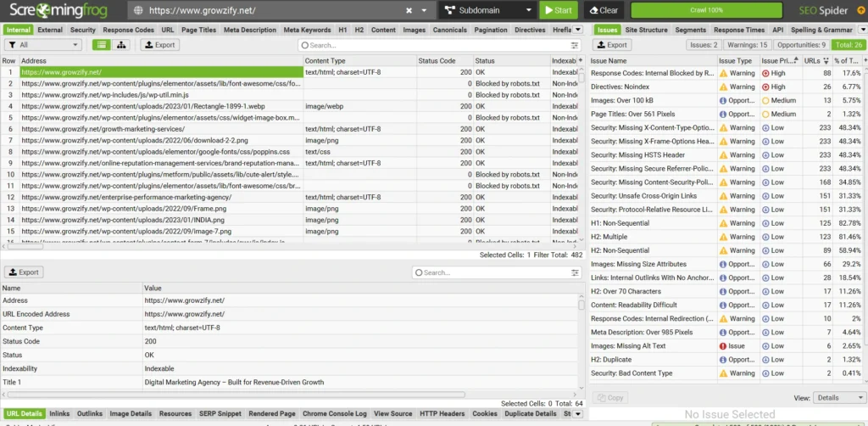
Task: Click Export button in lower details pane
Action: point(24,272)
